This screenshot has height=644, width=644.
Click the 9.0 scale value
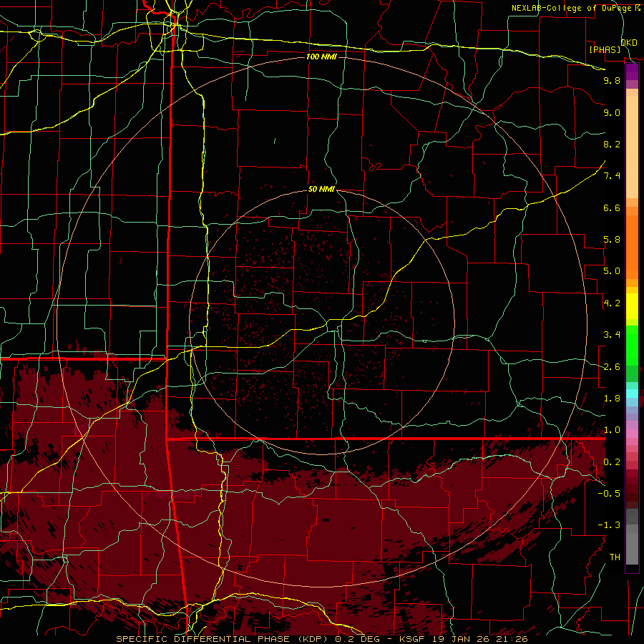[x=612, y=112]
